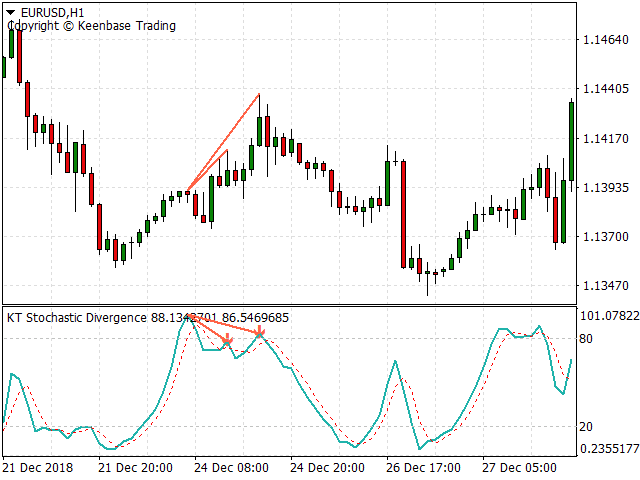Click the 24 Dec 08:00 time label
This screenshot has width=640, height=480.
231,468
